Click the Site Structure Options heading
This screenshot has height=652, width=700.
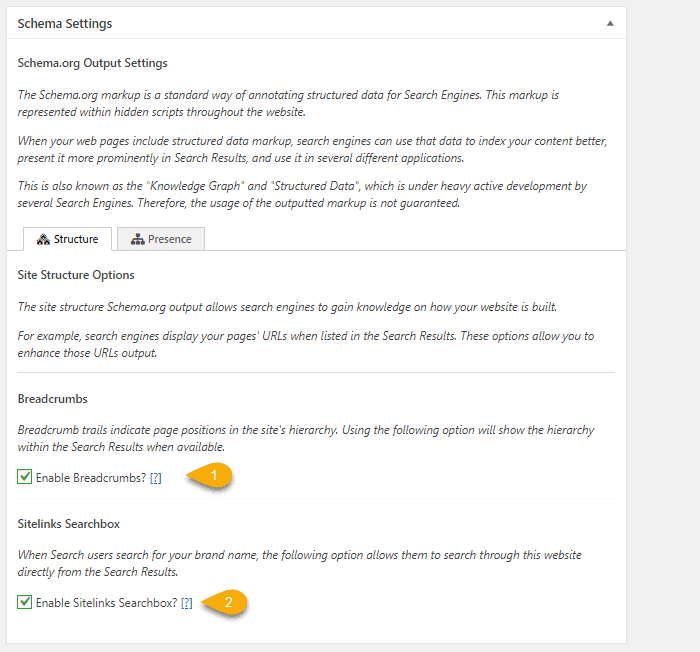point(76,274)
